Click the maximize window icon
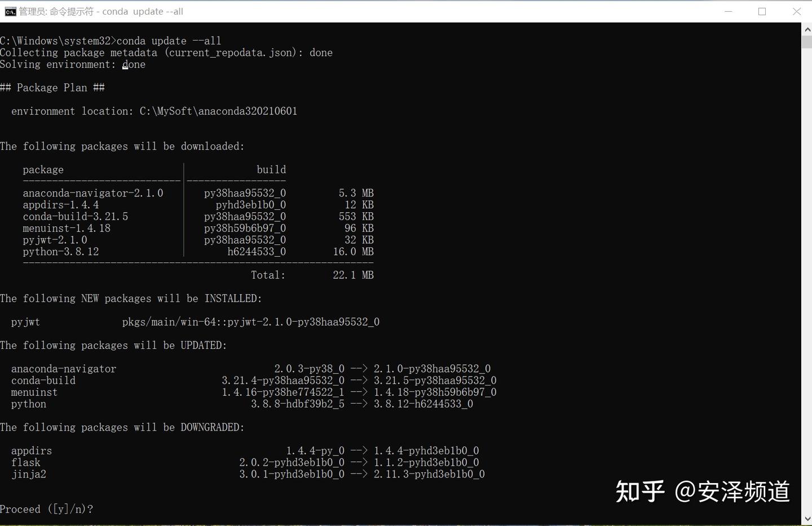Screen dimensions: 812x526 point(762,11)
